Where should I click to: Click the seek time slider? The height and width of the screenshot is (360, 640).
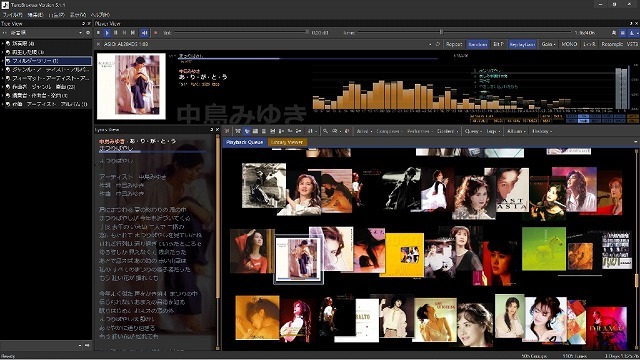pos(464,33)
